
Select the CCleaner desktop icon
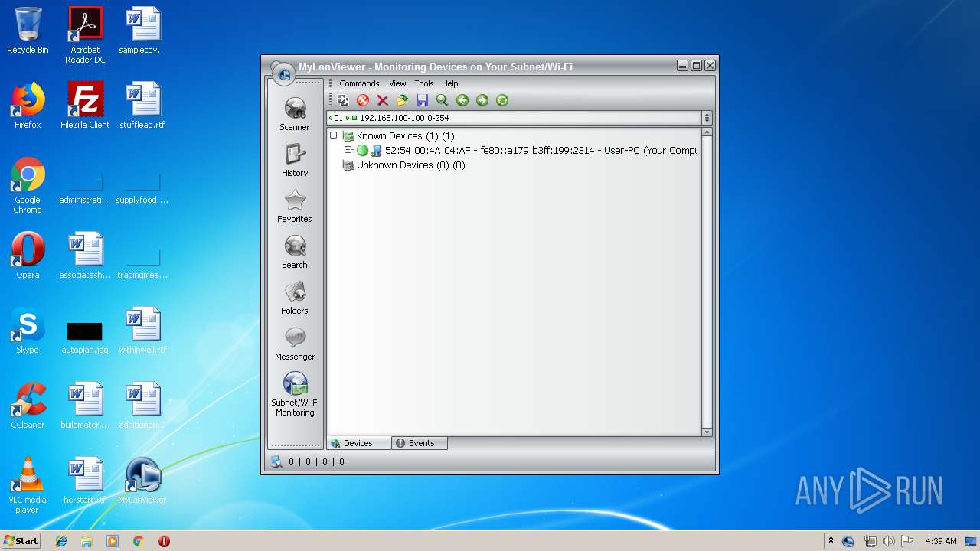coord(28,406)
